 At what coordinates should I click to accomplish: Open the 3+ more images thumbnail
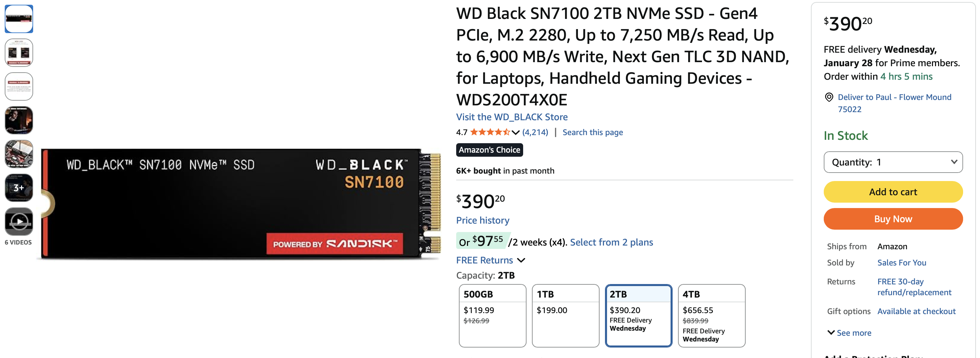click(19, 187)
